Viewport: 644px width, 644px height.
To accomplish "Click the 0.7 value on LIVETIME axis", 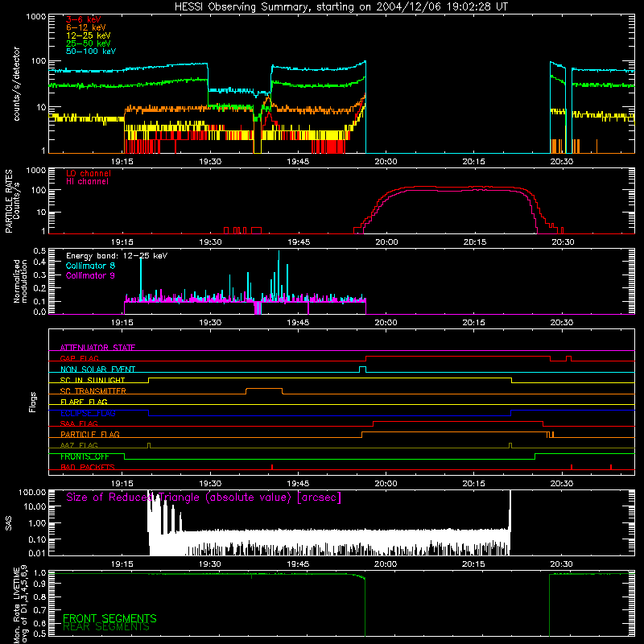I will click(x=39, y=610).
